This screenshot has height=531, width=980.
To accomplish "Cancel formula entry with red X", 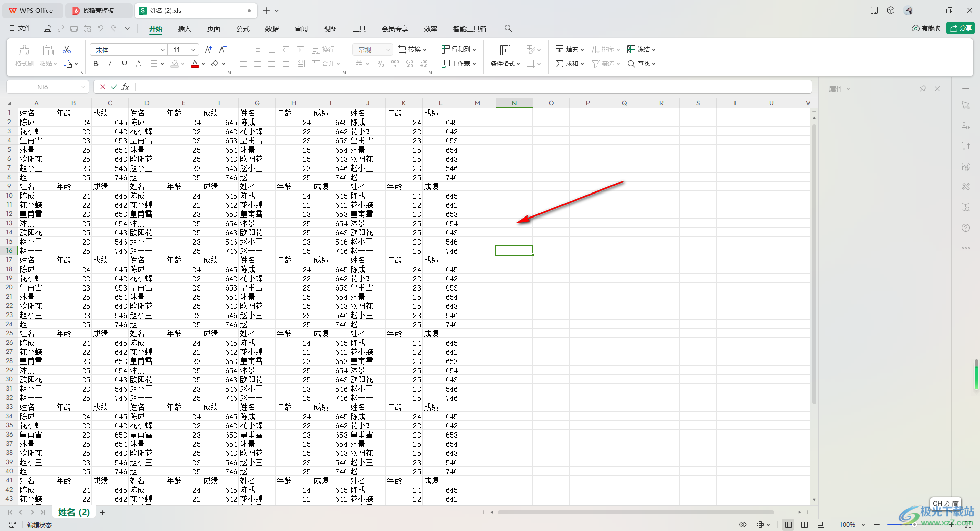I will click(103, 87).
